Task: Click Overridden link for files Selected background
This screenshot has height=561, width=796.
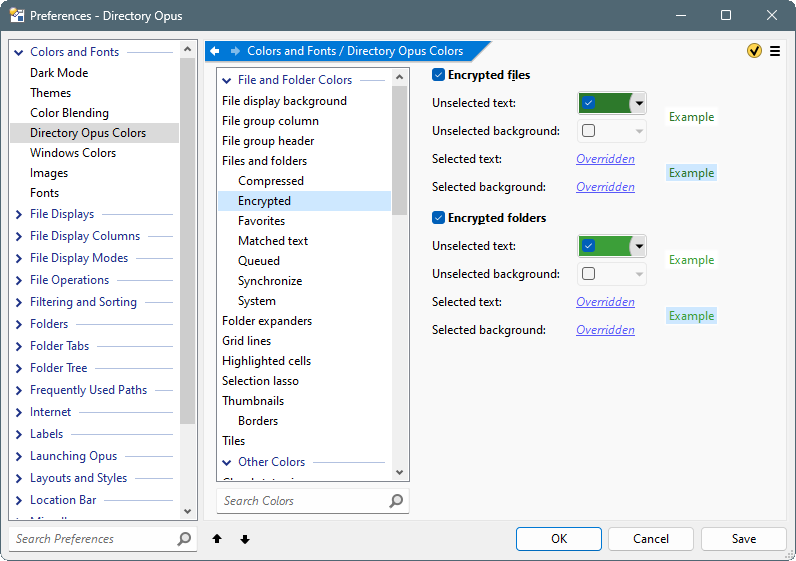Action: 605,187
